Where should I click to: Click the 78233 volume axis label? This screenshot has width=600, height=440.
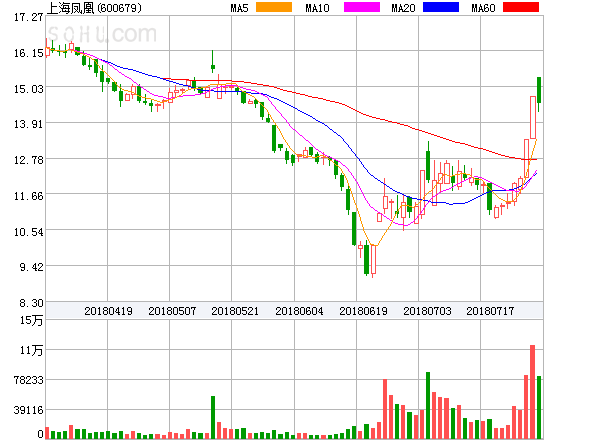click(29, 380)
